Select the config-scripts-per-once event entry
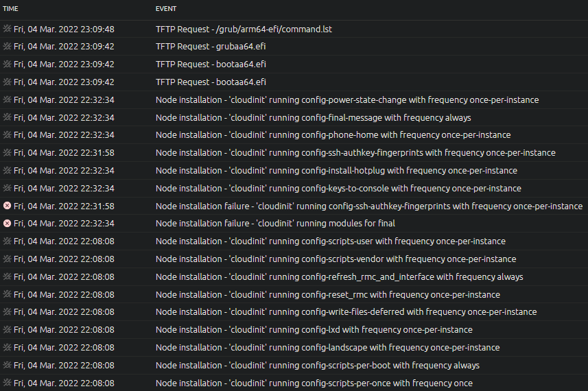This screenshot has width=588, height=391. (314, 383)
